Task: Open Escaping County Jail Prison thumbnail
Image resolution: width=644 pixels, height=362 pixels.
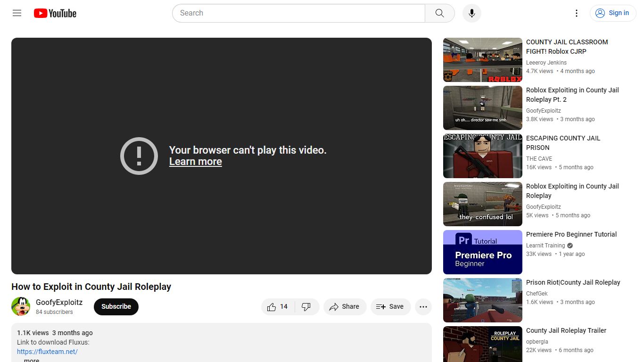Action: 483,156
